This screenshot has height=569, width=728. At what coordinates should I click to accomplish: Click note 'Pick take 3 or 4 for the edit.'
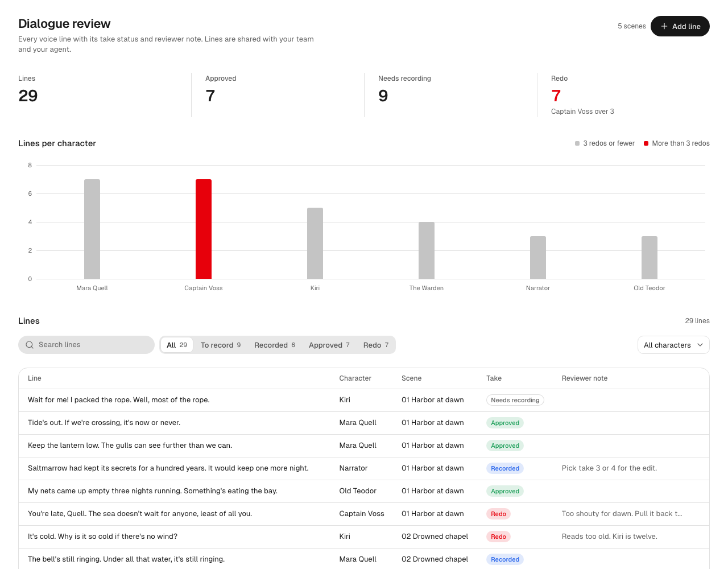610,468
